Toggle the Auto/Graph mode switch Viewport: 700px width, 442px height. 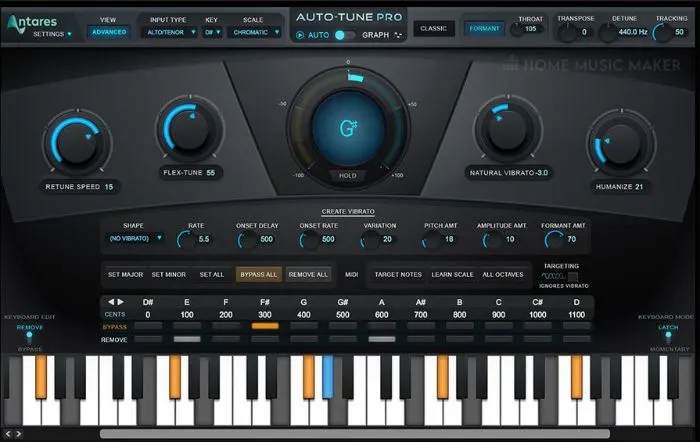click(345, 35)
